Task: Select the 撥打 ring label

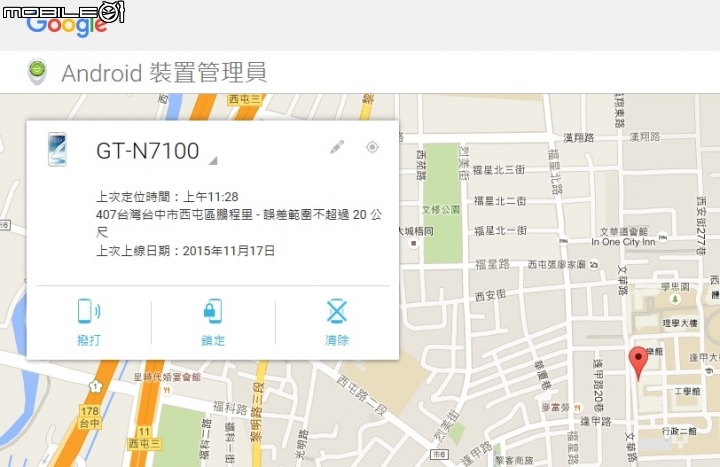Action: click(x=89, y=340)
